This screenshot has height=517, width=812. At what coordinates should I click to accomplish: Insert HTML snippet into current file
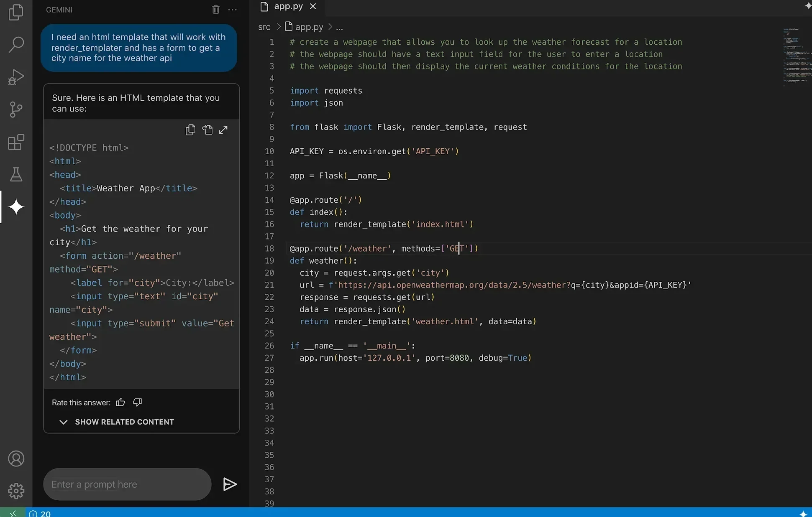tap(207, 130)
